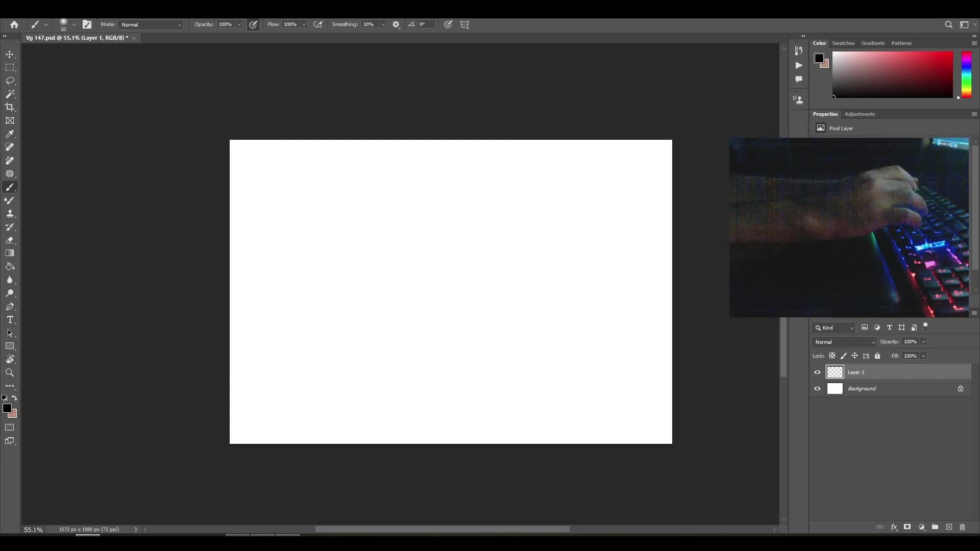
Task: Select the Eyedropper tool
Action: (x=10, y=134)
